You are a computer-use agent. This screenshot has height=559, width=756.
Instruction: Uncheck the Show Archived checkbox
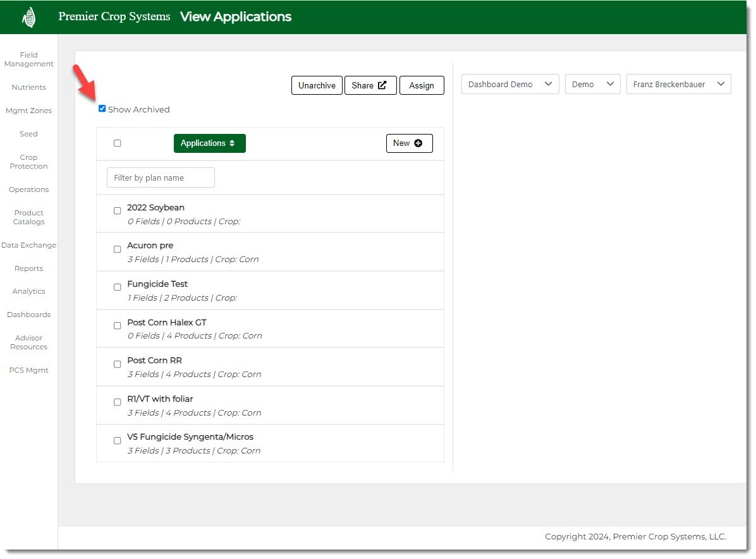point(102,109)
